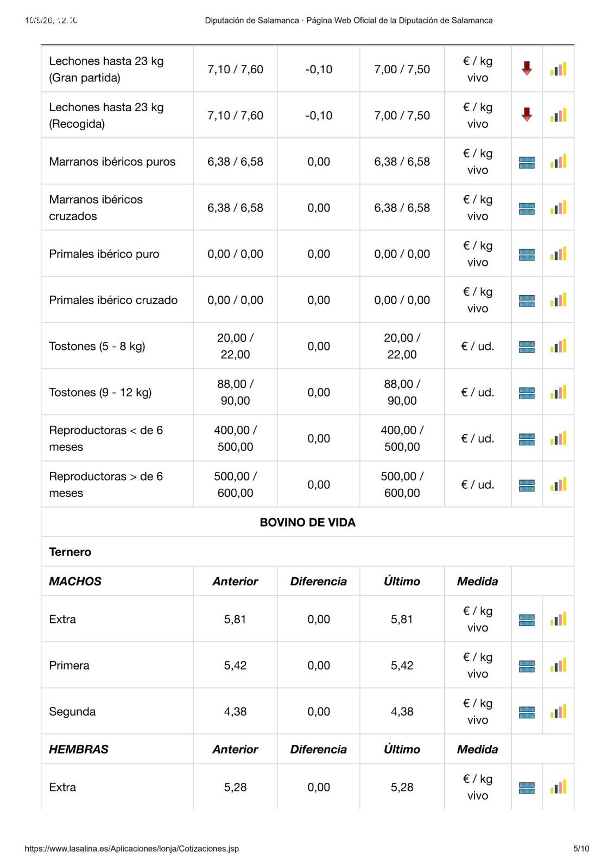Open chart icon for Lechones Gran partida

click(558, 69)
